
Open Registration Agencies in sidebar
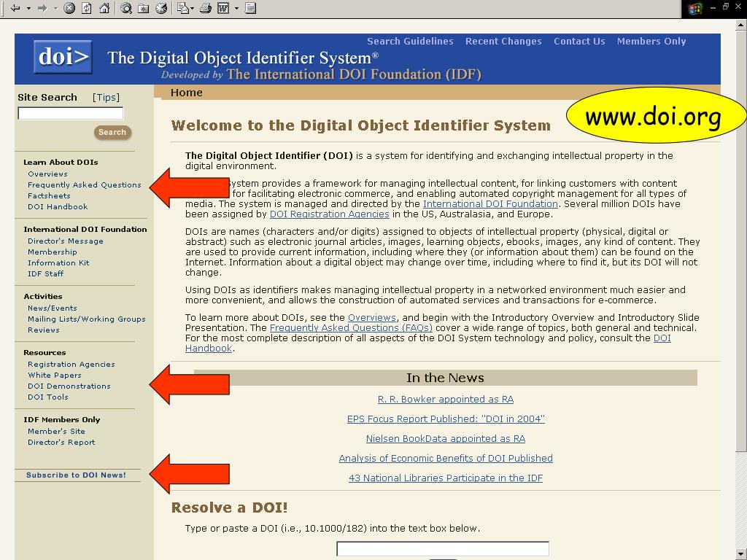click(x=71, y=365)
